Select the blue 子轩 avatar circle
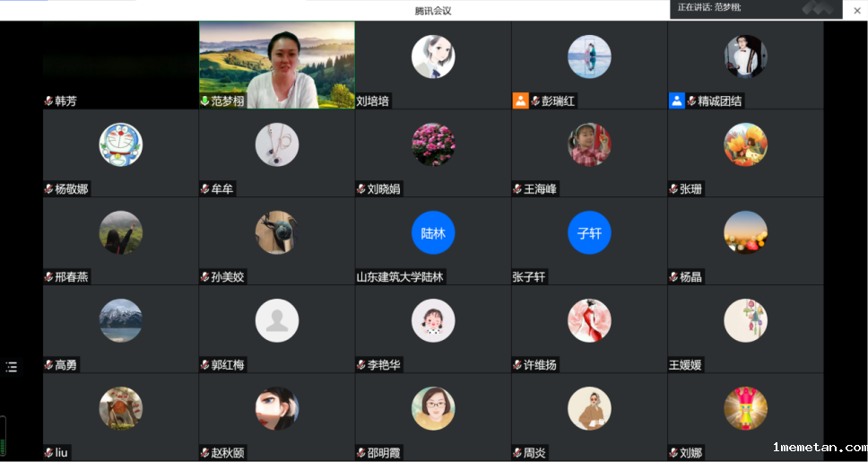 (589, 233)
